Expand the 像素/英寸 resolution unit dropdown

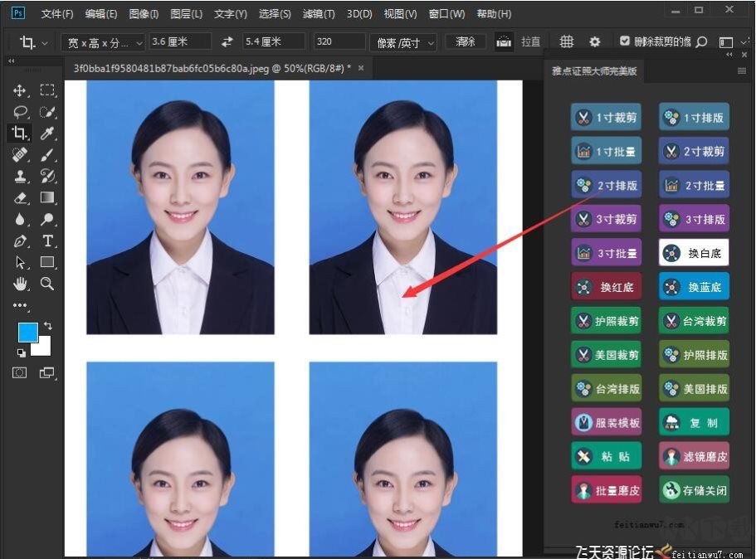(x=406, y=42)
